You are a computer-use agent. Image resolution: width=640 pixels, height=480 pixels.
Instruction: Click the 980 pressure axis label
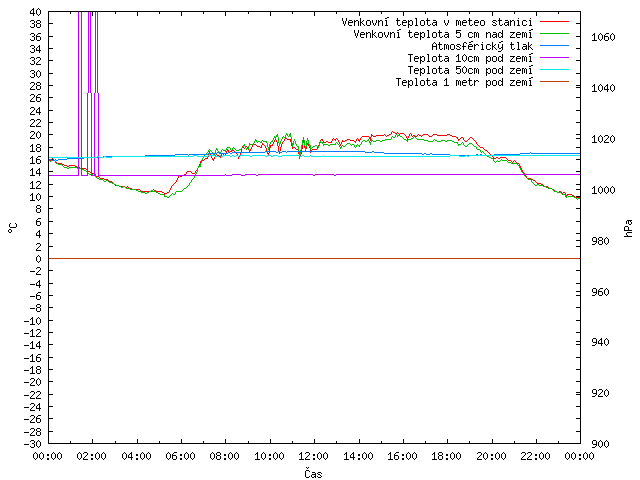click(600, 241)
